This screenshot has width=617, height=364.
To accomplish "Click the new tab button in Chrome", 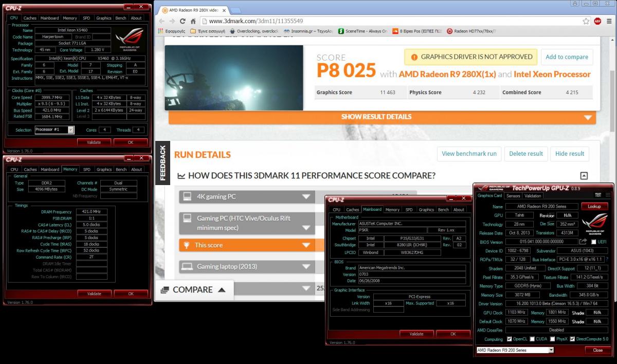I will coord(235,10).
